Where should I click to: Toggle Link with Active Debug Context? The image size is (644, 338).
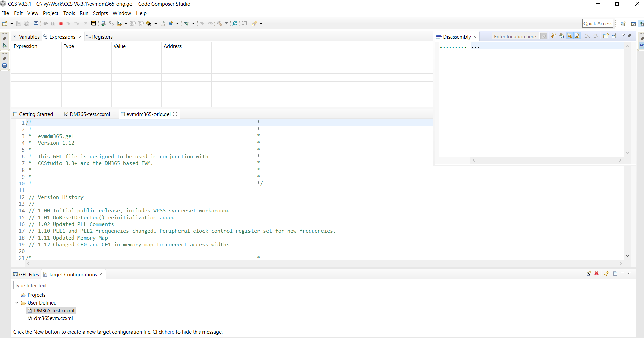[570, 36]
